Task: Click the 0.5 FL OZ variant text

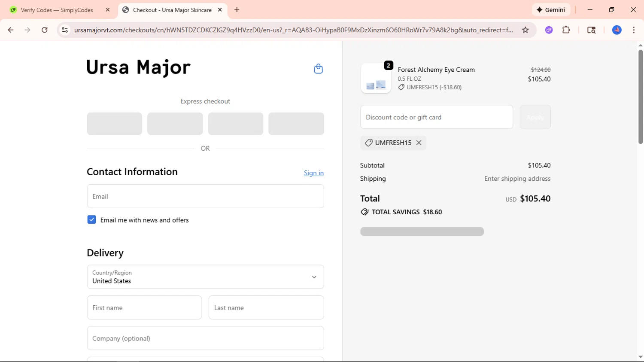Action: tap(409, 79)
